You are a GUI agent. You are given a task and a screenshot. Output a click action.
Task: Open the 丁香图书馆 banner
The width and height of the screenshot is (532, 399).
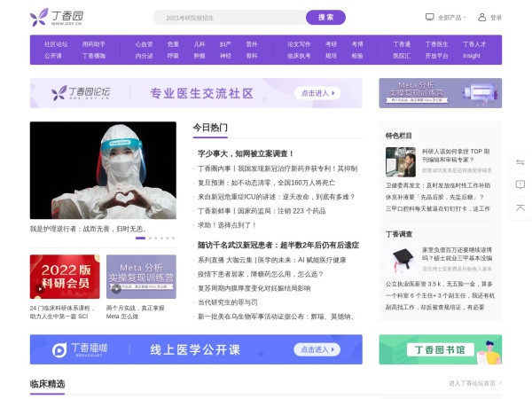pyautogui.click(x=441, y=349)
